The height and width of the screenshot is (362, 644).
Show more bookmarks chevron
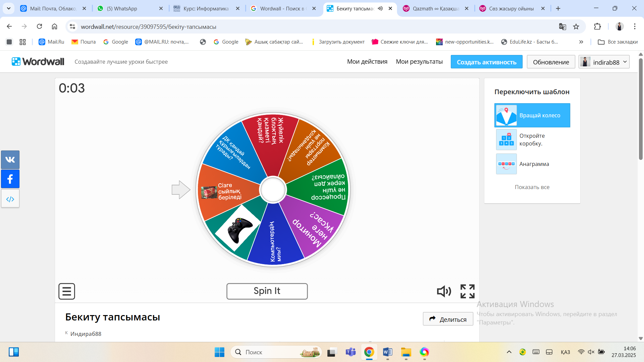coord(581,42)
